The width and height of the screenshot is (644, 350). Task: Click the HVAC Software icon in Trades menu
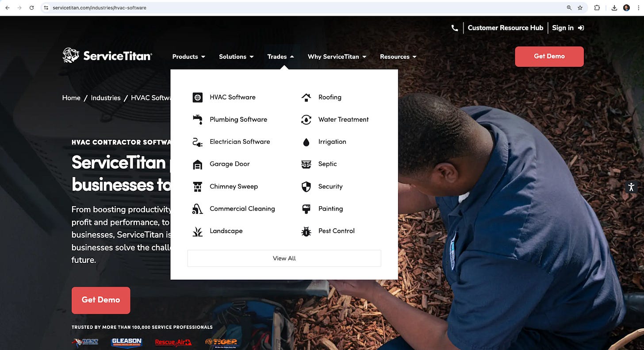click(x=198, y=97)
